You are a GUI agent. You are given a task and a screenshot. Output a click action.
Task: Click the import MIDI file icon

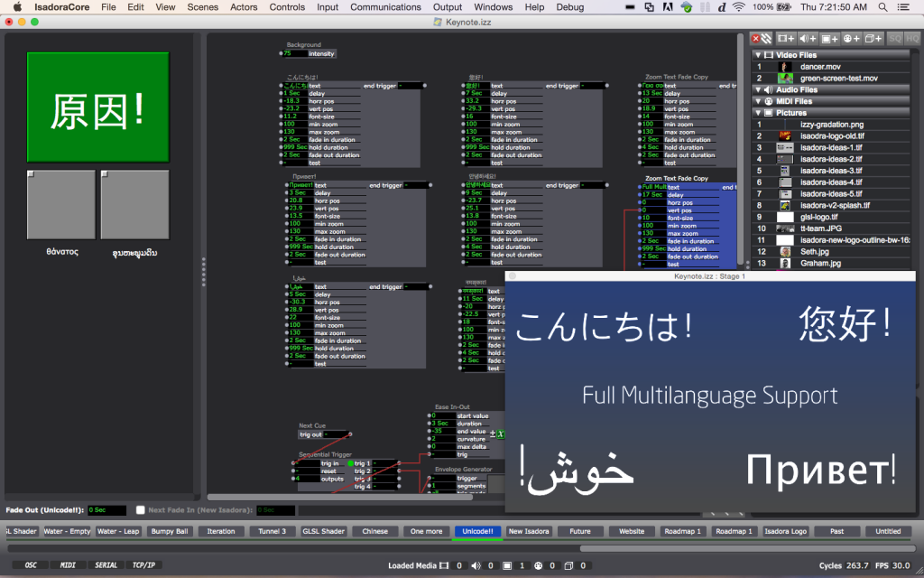click(851, 39)
